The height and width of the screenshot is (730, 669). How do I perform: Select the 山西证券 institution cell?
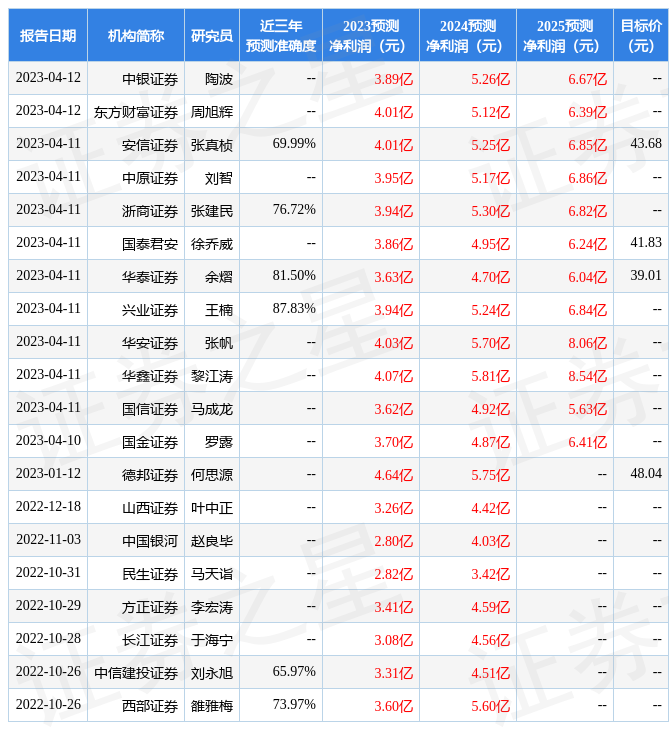136,508
